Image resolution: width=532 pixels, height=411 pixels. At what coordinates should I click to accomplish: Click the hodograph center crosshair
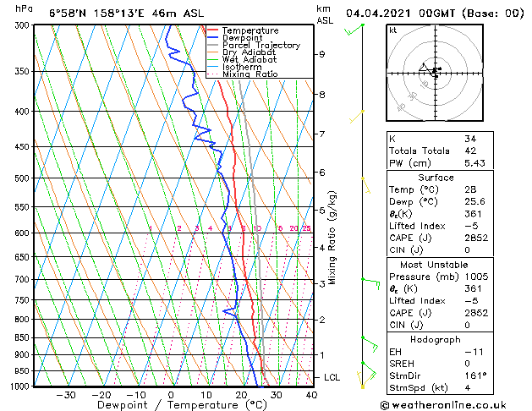[435, 73]
